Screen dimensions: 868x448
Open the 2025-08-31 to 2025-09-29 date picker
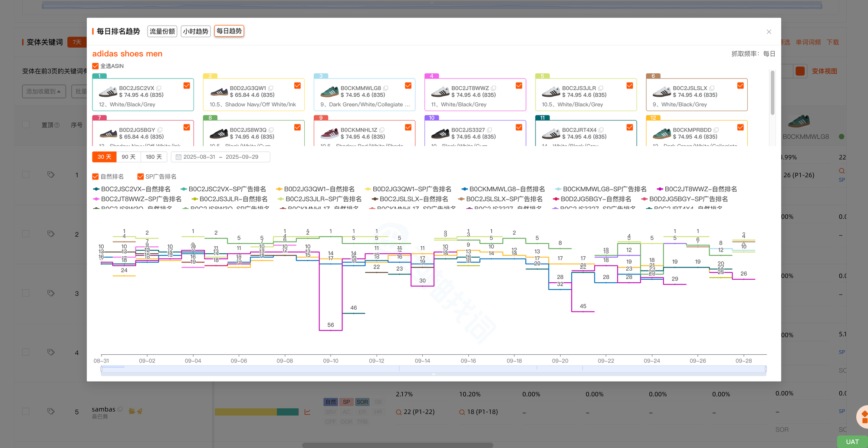pyautogui.click(x=220, y=157)
